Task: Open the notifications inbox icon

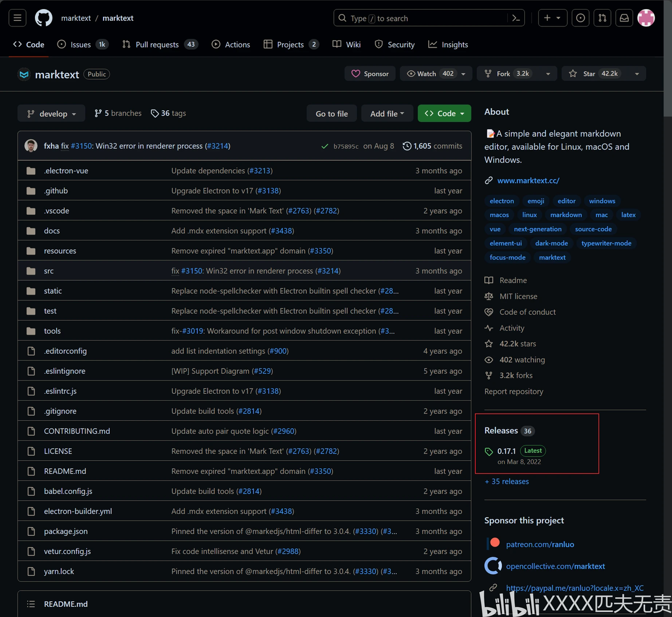Action: pos(624,18)
